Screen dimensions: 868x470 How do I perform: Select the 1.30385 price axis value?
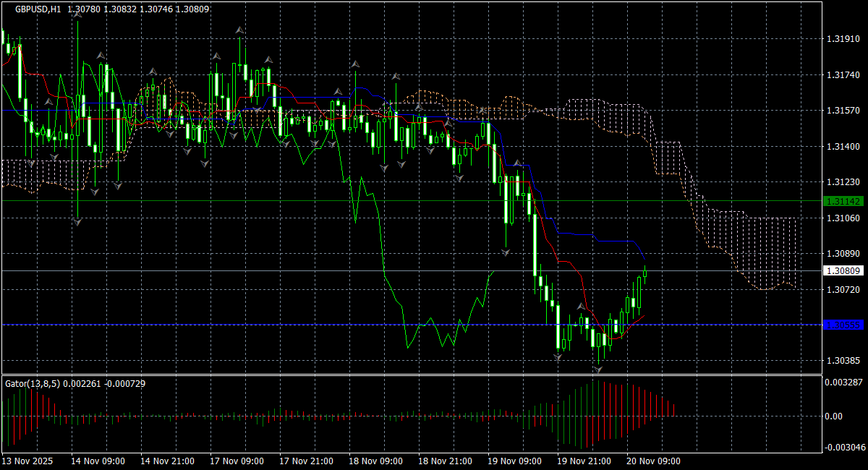point(842,361)
